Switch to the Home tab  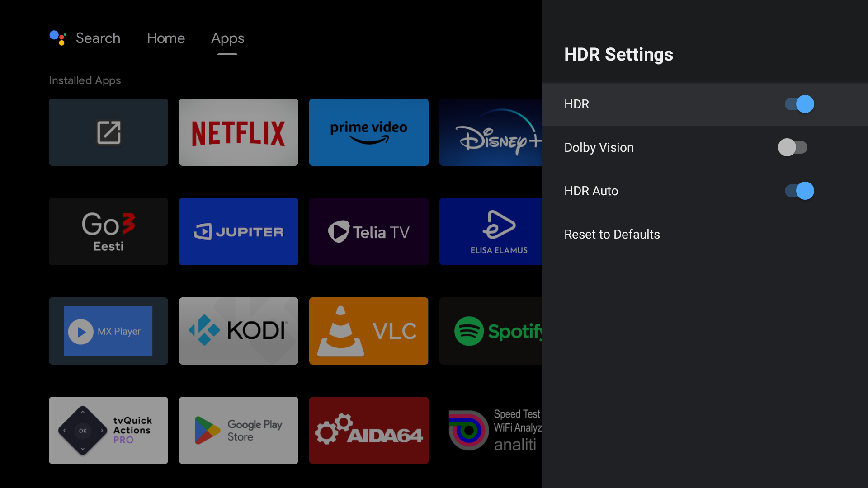pyautogui.click(x=165, y=38)
